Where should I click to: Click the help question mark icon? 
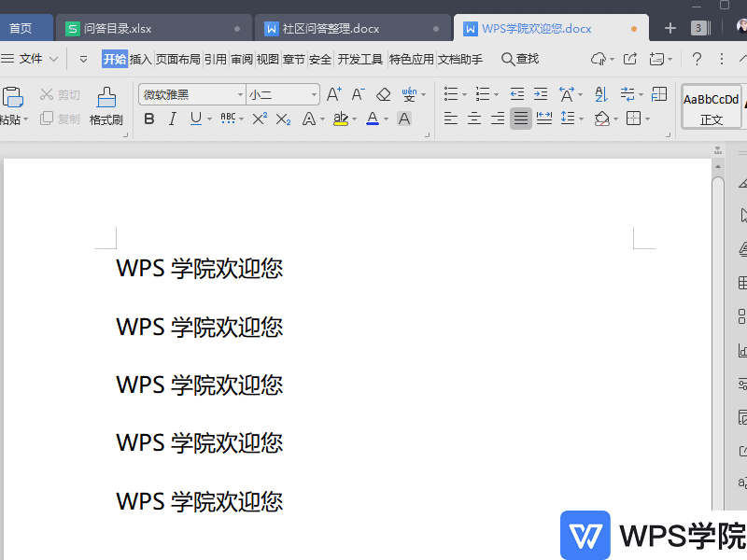697,59
